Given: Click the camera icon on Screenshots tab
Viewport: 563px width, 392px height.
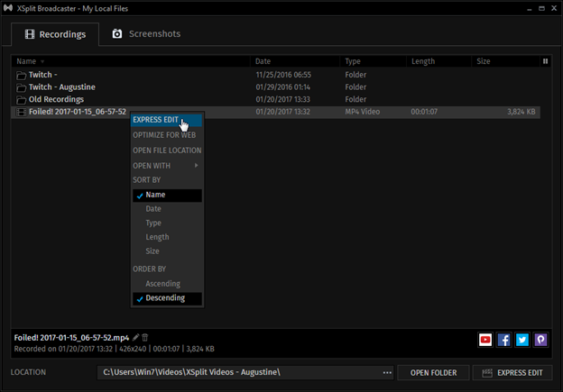Looking at the screenshot, I should point(117,33).
